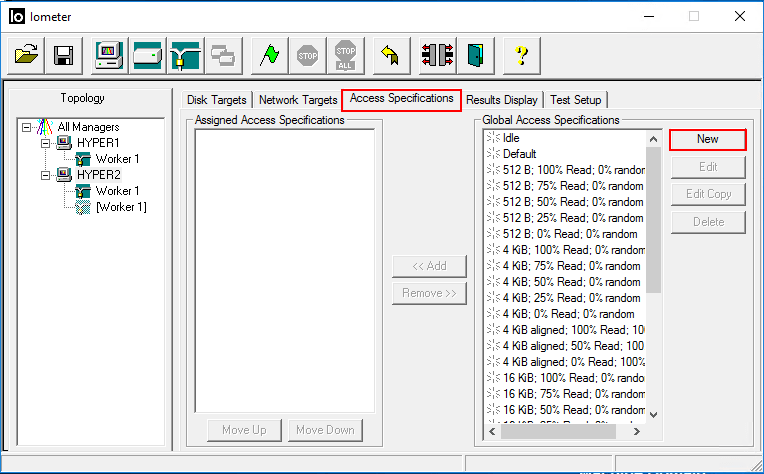The width and height of the screenshot is (764, 474).
Task: Click the horizontal scroll left arrow
Action: pyautogui.click(x=492, y=432)
